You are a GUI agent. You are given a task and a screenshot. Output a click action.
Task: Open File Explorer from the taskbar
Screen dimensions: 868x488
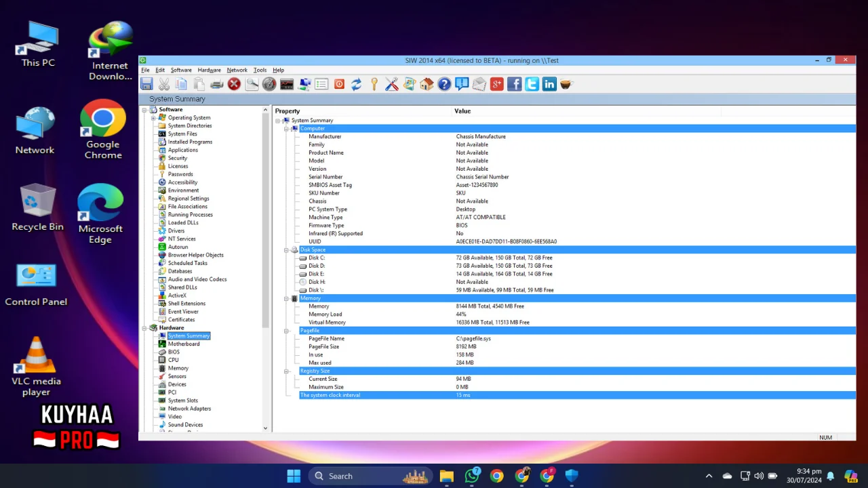click(x=446, y=476)
